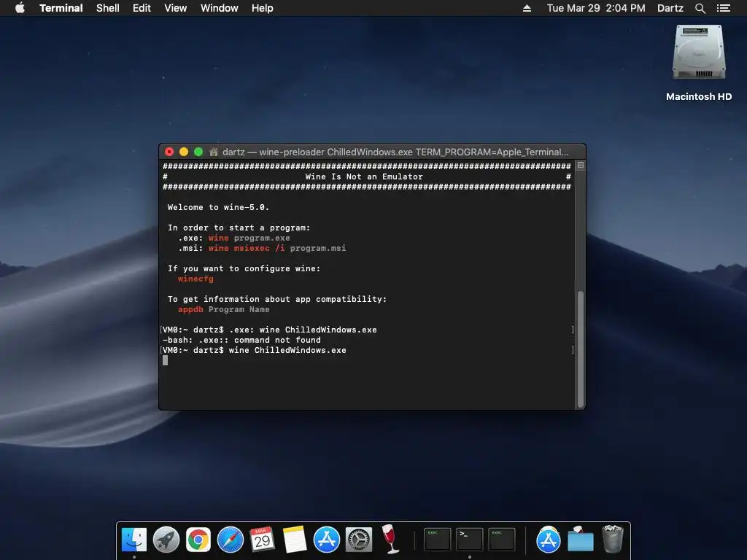Click the Wine glass icon in Dock
The width and height of the screenshot is (747, 560).
coord(390,539)
